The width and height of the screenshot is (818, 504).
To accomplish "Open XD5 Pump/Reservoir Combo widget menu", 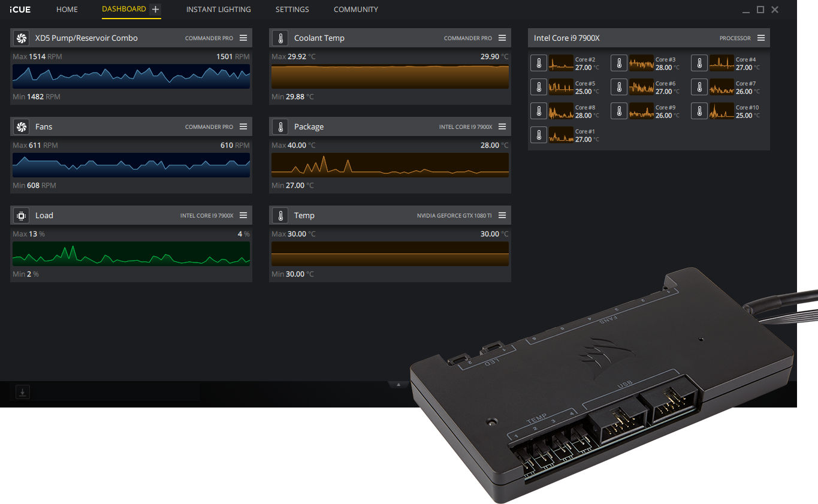I will [243, 38].
